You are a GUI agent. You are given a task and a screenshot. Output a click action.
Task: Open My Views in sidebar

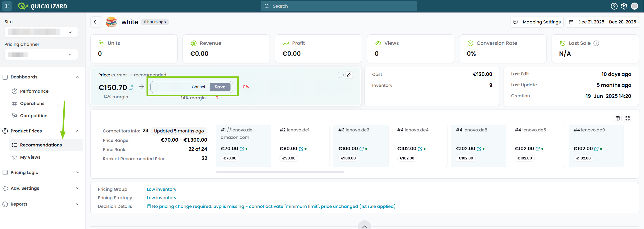click(46, 157)
